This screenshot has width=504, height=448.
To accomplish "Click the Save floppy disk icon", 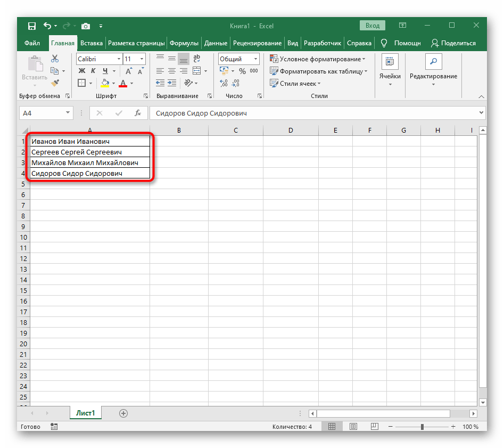I will [32, 26].
